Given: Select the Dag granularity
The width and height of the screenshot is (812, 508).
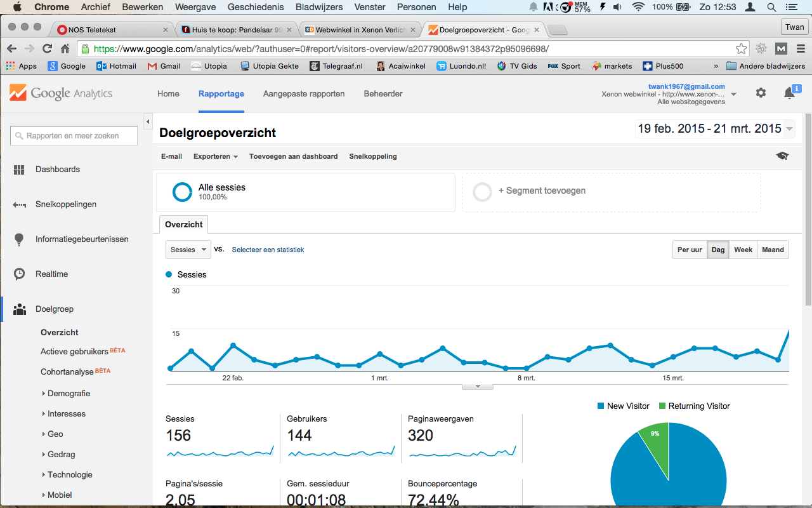Looking at the screenshot, I should point(718,250).
